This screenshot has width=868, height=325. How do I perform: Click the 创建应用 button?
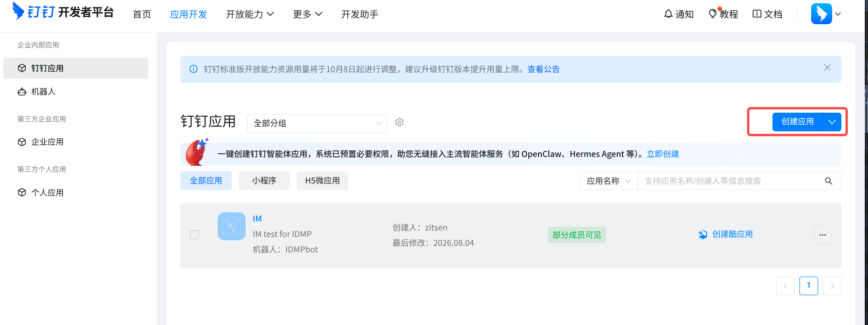798,122
